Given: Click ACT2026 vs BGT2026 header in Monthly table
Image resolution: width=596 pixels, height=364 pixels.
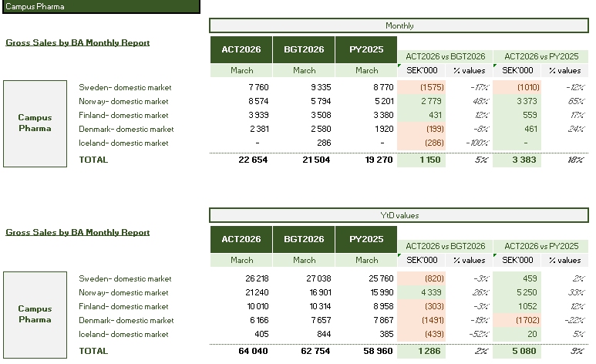Looking at the screenshot, I should [x=445, y=56].
